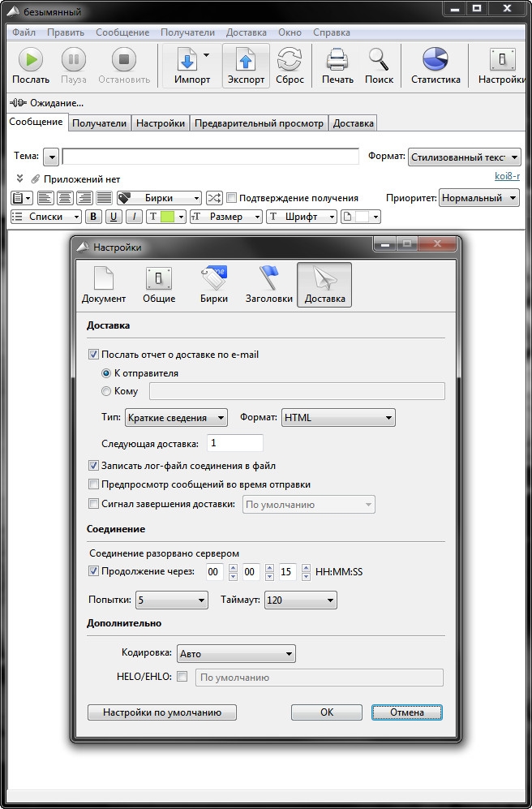
Task: Click the Сброс refresh arrows icon
Action: click(290, 60)
